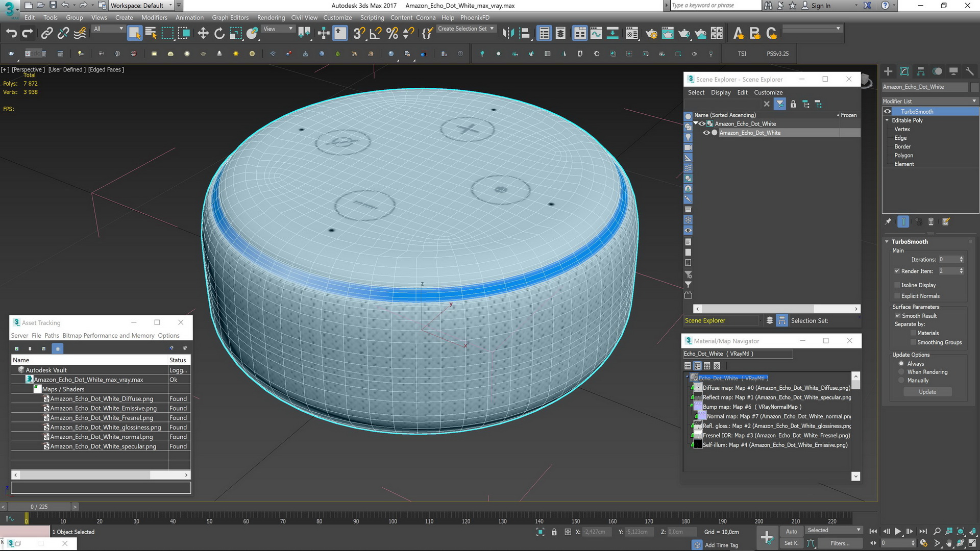Viewport: 980px width, 551px height.
Task: Toggle the Angle Snap icon
Action: coord(375,34)
